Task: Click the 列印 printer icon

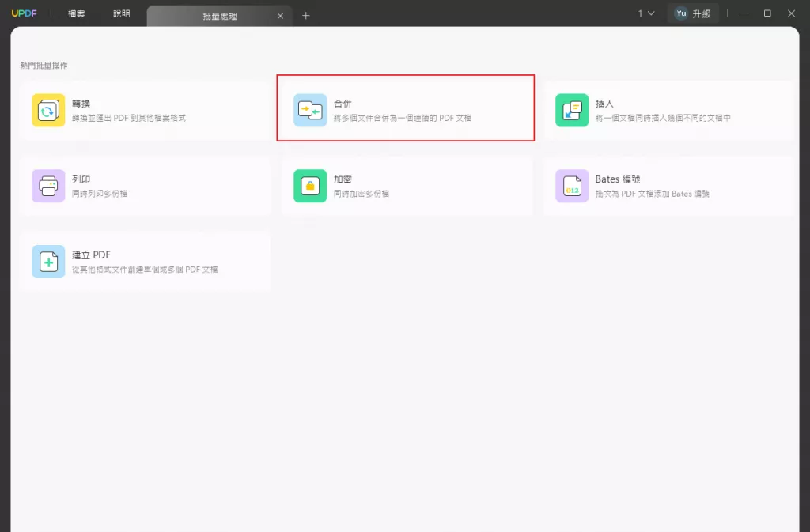Action: click(x=48, y=186)
